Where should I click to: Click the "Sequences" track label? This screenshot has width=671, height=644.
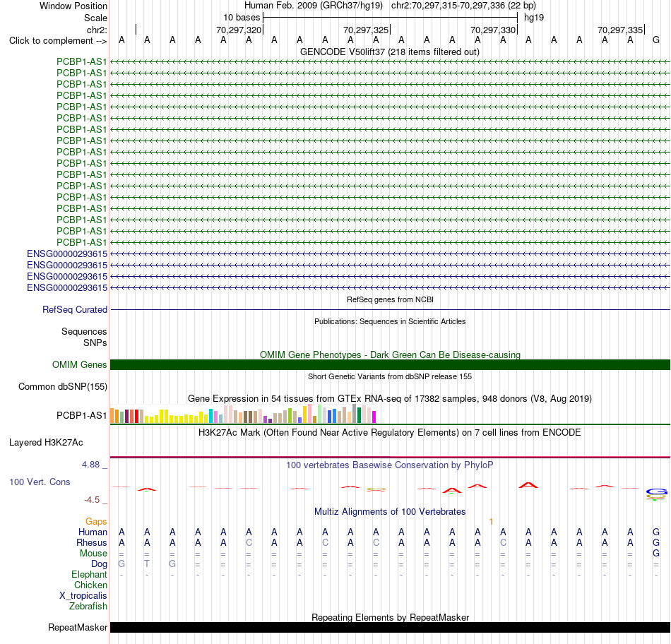(84, 332)
